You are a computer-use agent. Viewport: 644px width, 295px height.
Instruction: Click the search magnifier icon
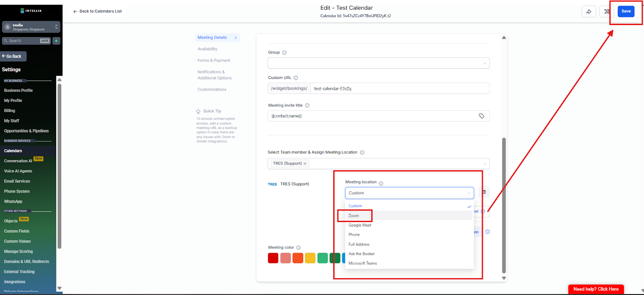click(x=6, y=41)
